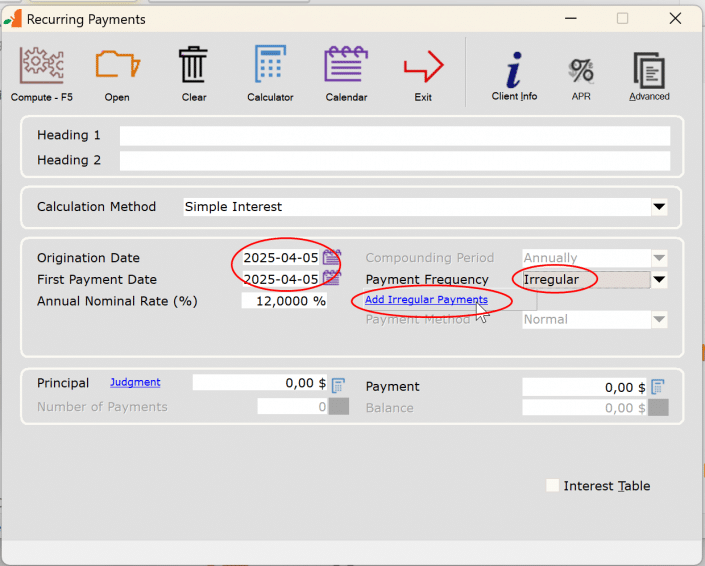Viewport: 705px width, 566px height.
Task: Click the Clear trash can icon
Action: (193, 66)
